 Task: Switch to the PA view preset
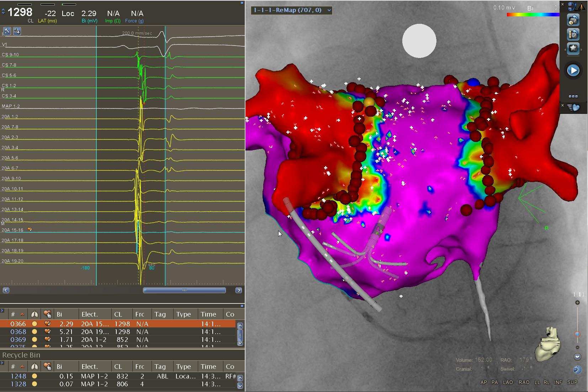click(494, 382)
